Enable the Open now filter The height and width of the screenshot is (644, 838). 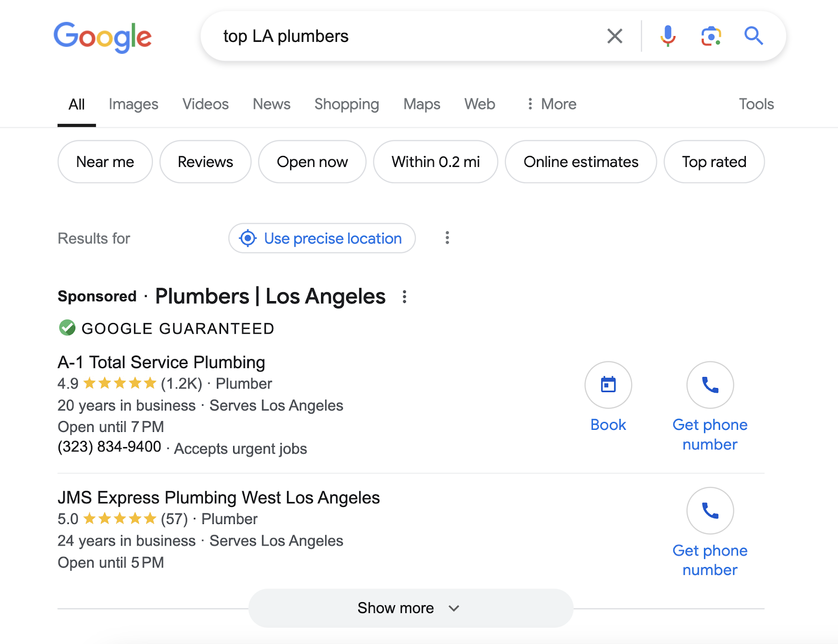[x=312, y=162]
